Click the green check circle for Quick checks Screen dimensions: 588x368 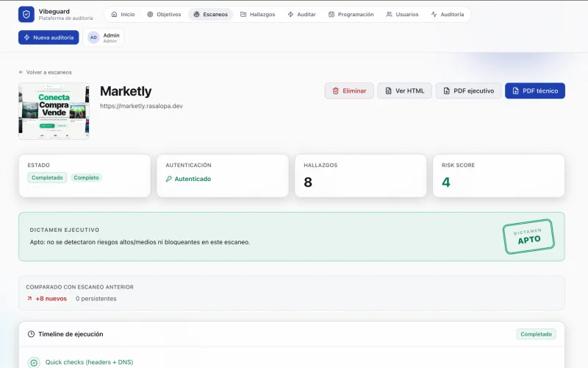[34, 362]
